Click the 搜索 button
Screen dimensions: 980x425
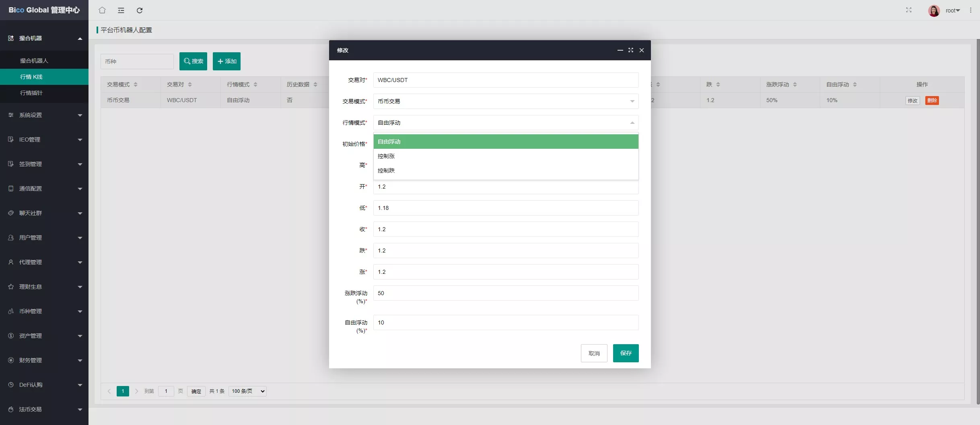click(x=193, y=61)
